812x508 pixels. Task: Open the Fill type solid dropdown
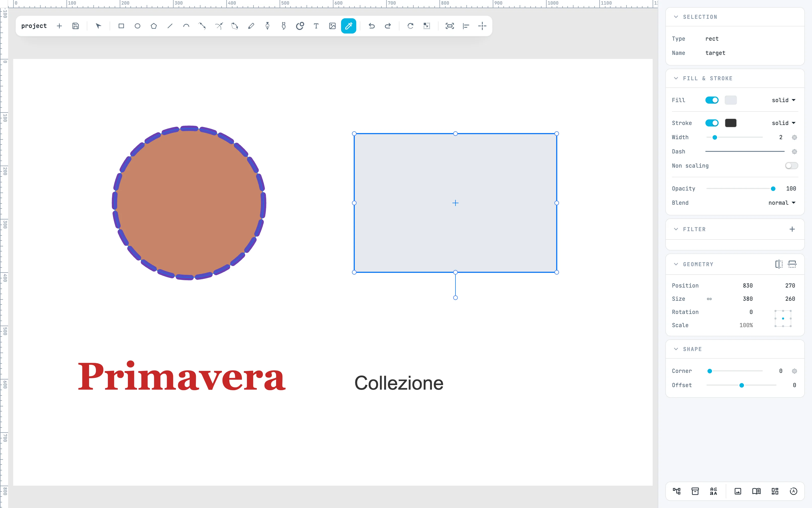(784, 100)
